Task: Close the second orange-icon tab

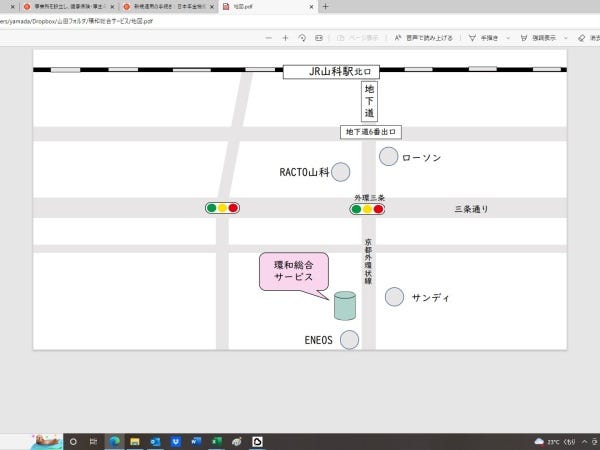Action: (x=212, y=7)
